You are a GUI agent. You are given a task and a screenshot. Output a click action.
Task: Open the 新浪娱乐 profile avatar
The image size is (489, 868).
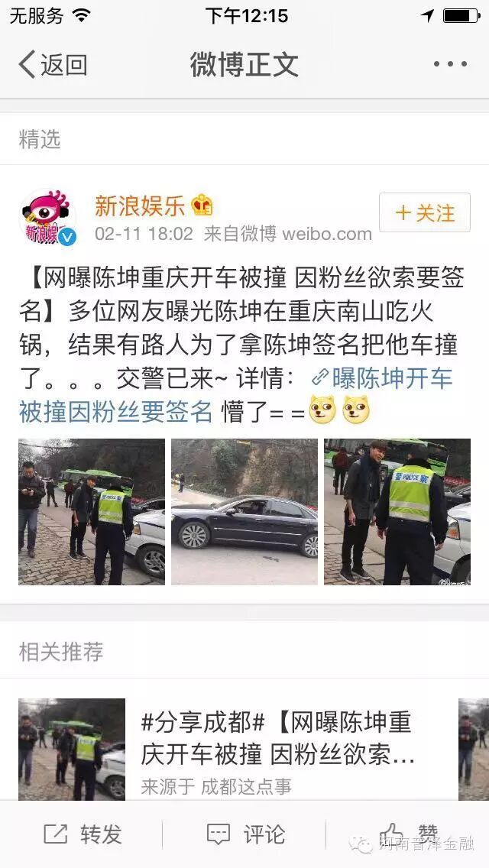[x=47, y=218]
